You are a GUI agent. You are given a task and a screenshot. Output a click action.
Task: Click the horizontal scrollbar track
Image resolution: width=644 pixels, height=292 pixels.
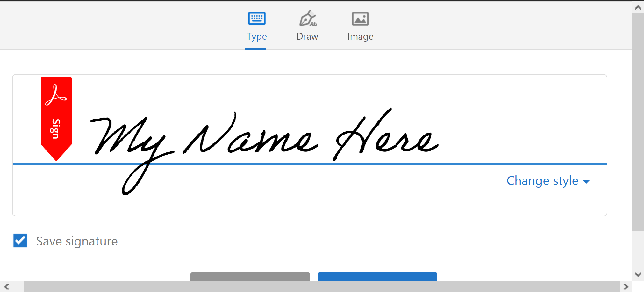(318, 286)
